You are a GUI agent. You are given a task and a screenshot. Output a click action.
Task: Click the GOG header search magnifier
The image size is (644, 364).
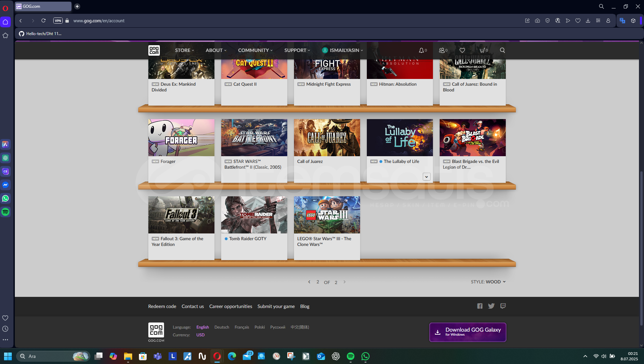pyautogui.click(x=502, y=50)
